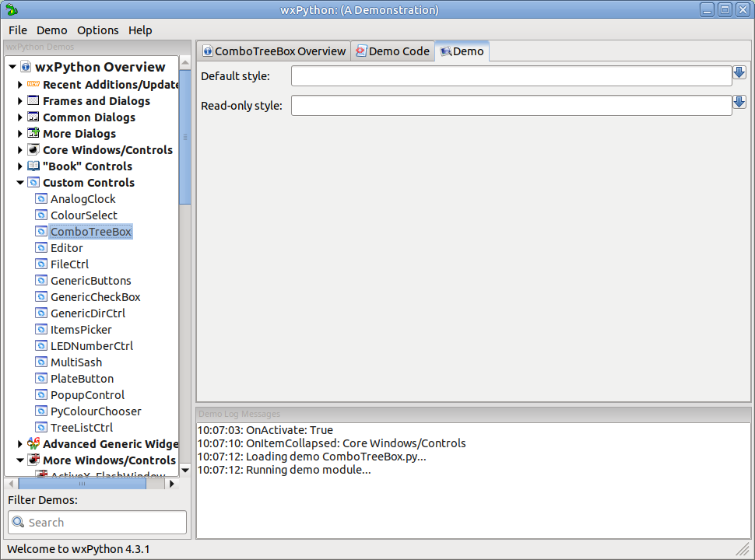Select the AnalogClock demo item

(83, 198)
